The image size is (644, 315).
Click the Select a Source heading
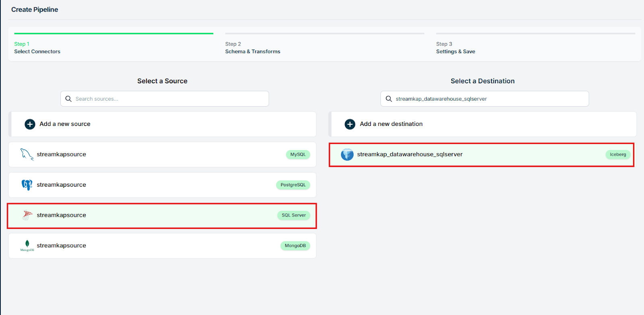pos(162,81)
